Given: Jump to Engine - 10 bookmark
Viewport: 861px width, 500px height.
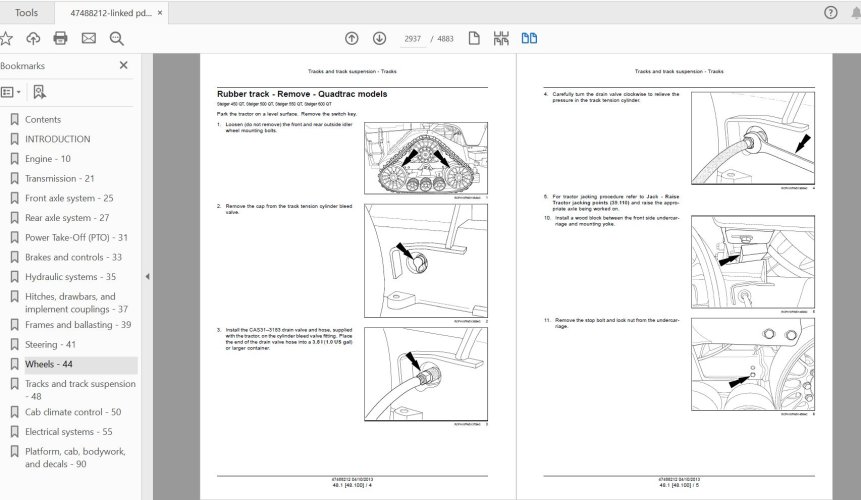Looking at the screenshot, I should tap(48, 159).
